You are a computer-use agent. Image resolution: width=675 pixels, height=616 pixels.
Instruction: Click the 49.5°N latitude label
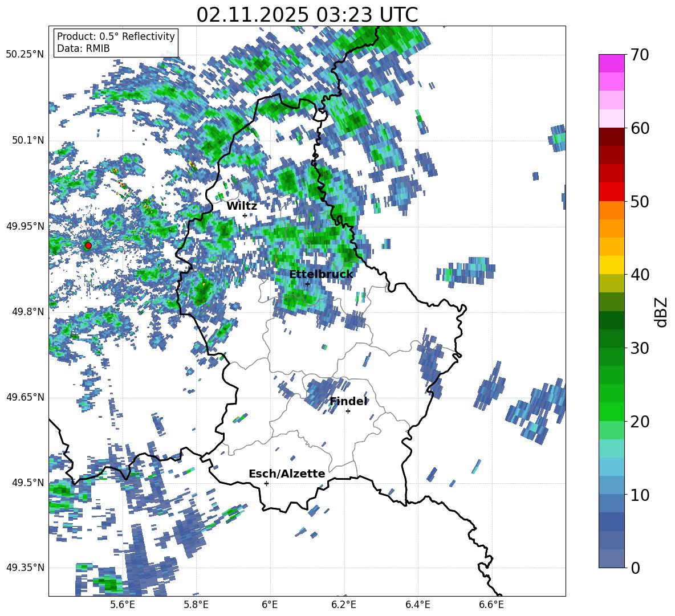point(27,482)
